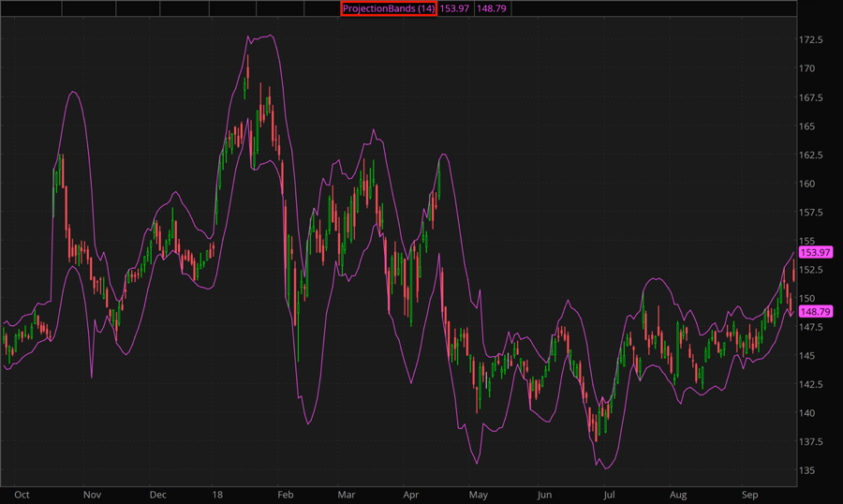Click the 148.79 pink price bubble on the price axis
843x504 pixels.
point(815,312)
